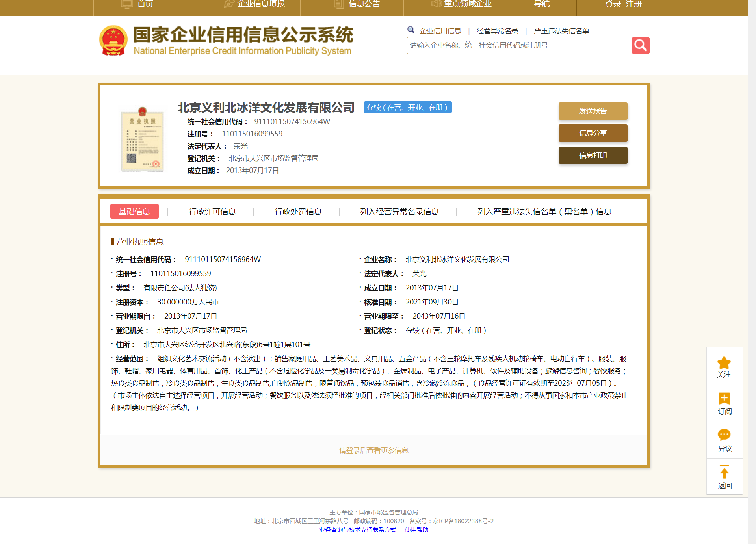This screenshot has height=544, width=756.
Task: Open 导航 in the top navigation
Action: [x=542, y=4]
